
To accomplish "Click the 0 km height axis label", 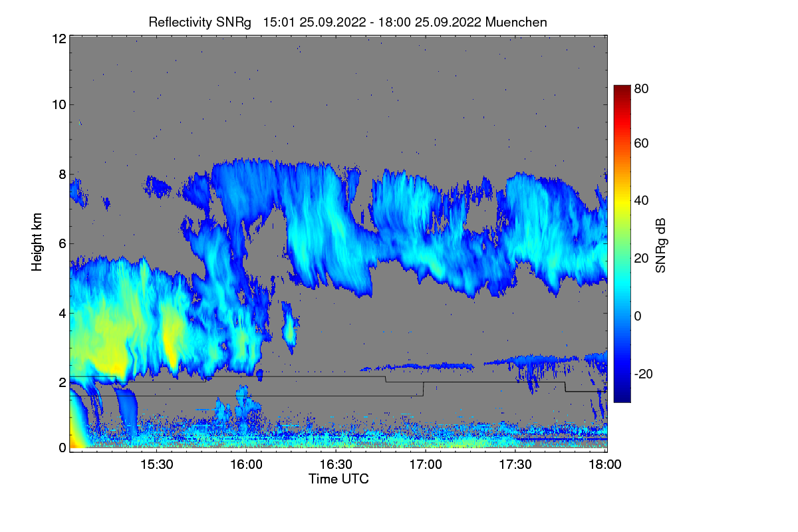I will click(x=62, y=448).
